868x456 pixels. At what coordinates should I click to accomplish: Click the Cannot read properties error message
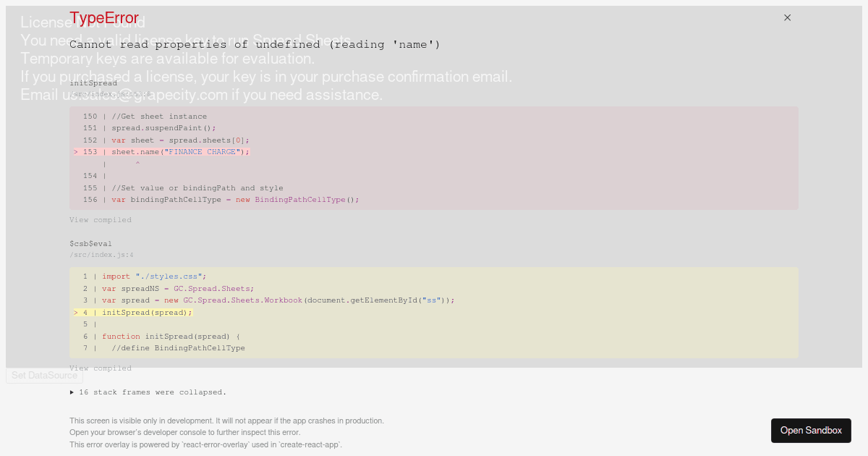tap(253, 44)
